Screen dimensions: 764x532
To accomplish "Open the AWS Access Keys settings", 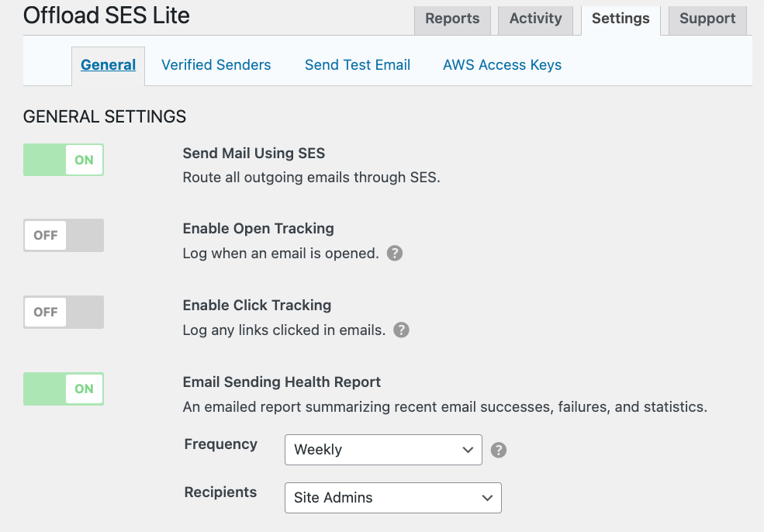I will tap(502, 65).
